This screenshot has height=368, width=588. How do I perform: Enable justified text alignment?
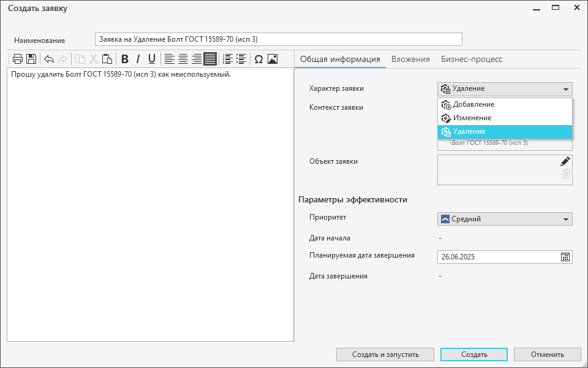(210, 59)
